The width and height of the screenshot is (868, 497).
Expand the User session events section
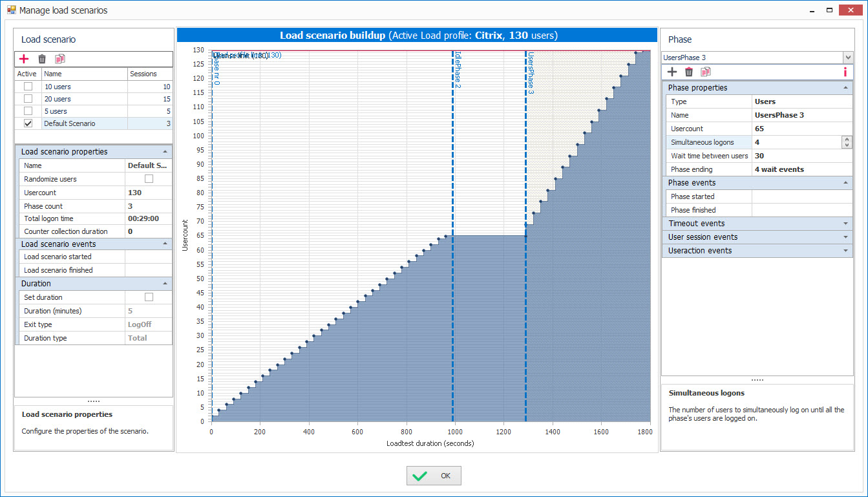[844, 237]
